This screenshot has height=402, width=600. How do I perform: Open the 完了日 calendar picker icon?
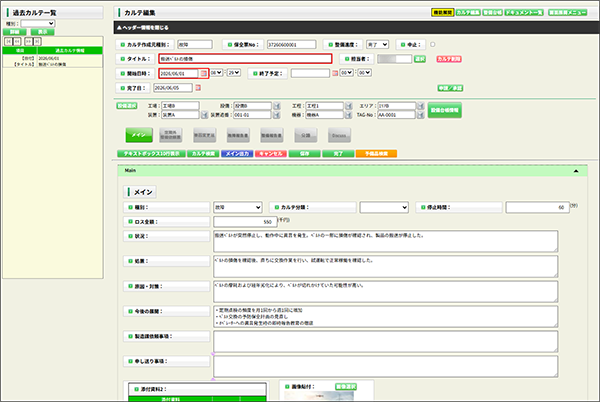(x=198, y=88)
